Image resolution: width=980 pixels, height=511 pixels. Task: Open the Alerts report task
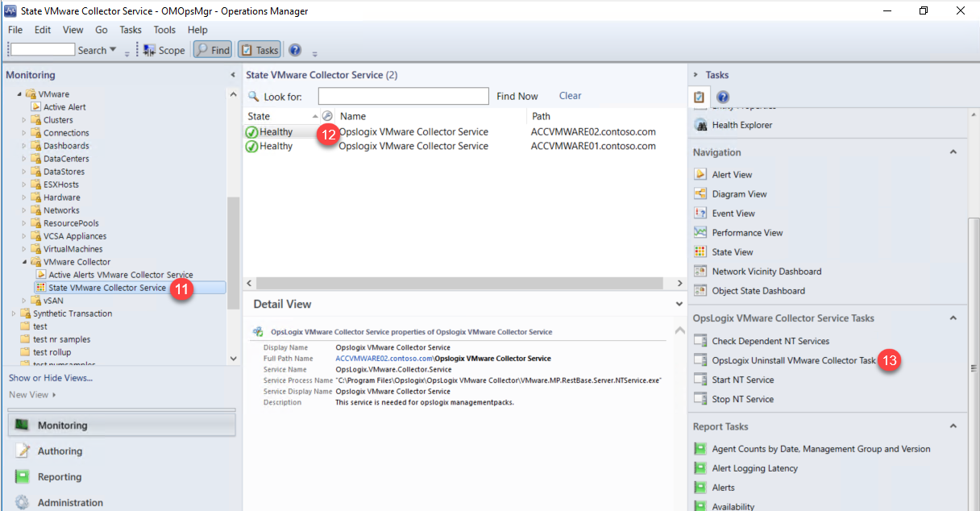click(723, 488)
